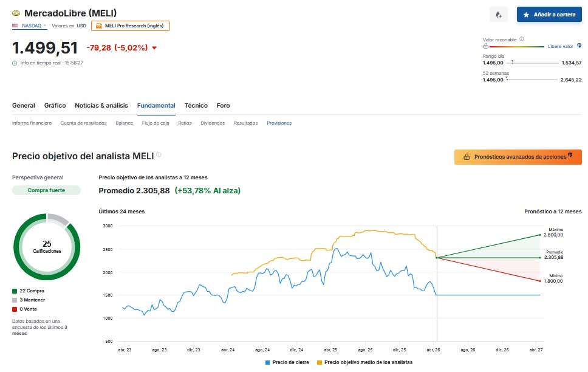Click the 25 Calificaciones donut chart

click(47, 247)
